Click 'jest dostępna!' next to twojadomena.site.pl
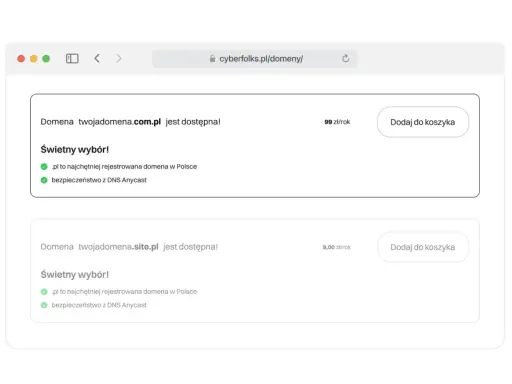Screen dimensions: 512x384 click(190, 247)
